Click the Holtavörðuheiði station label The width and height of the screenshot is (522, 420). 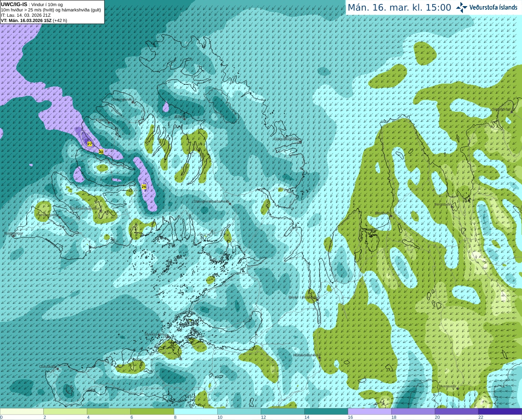[306, 355]
